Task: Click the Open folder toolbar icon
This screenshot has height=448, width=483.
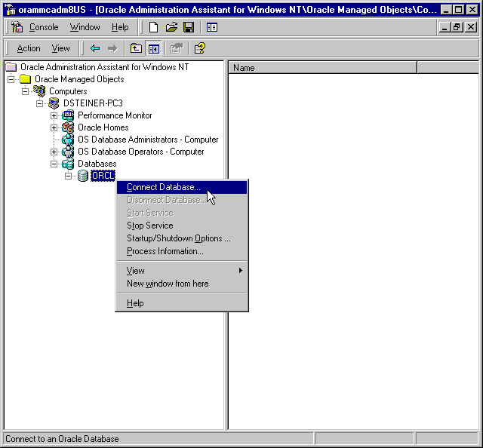Action: pos(171,27)
